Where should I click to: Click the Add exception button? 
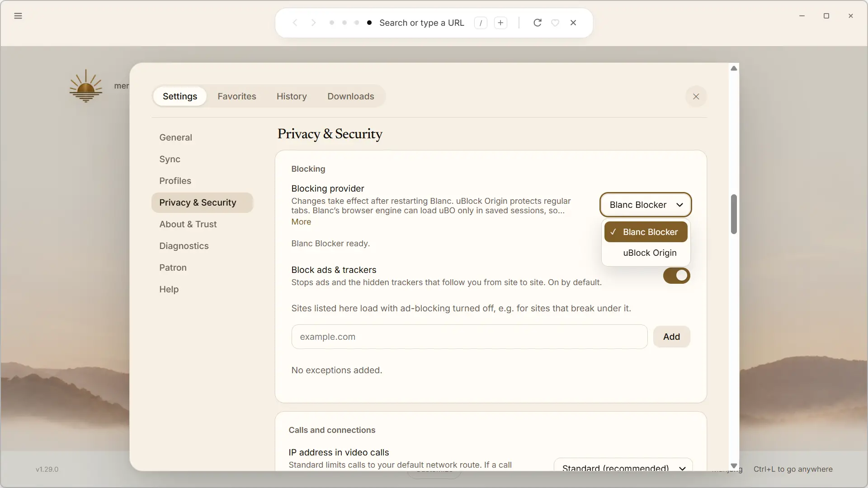click(671, 337)
